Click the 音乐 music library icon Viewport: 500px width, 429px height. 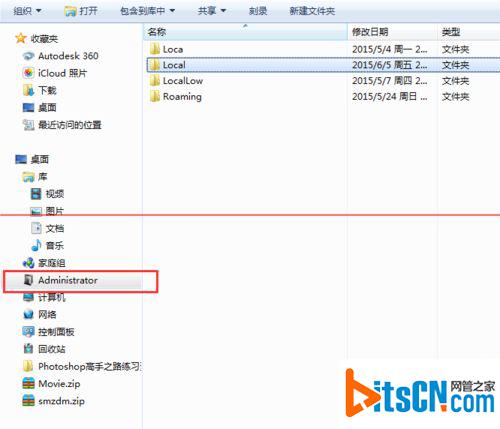coord(36,246)
